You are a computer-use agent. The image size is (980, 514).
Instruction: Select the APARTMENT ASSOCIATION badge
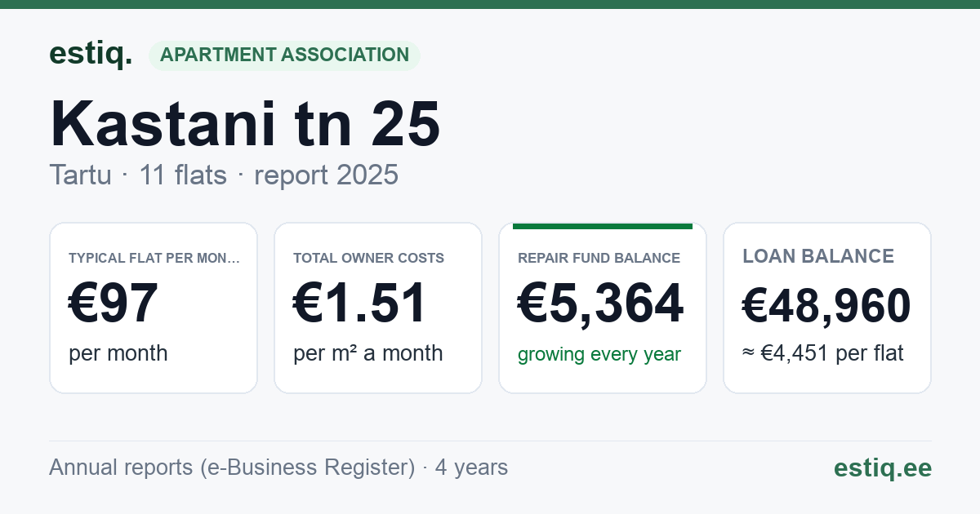click(284, 55)
